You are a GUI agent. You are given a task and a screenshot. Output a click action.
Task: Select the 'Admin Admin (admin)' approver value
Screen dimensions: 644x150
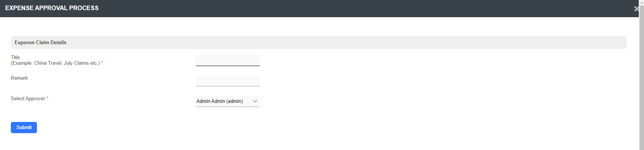pos(220,101)
